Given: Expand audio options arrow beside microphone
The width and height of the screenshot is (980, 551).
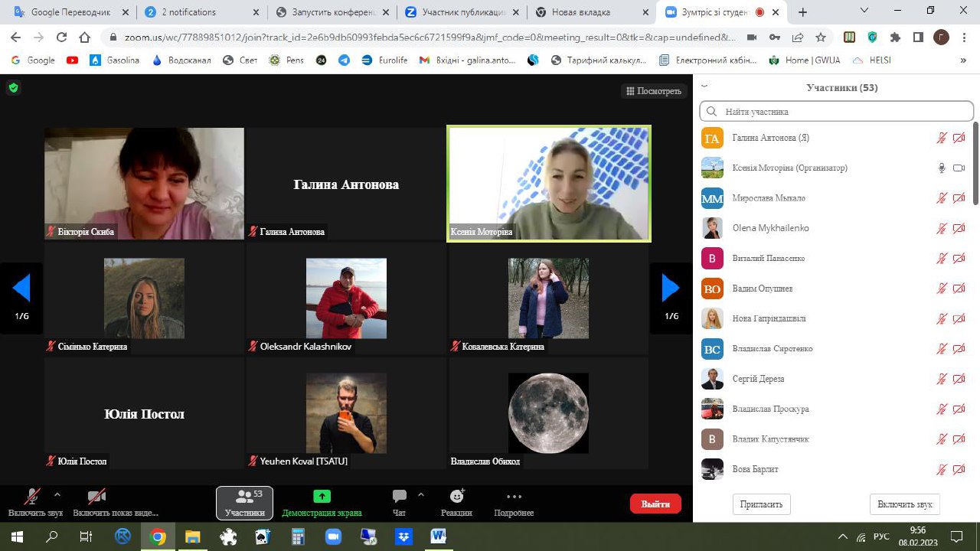Looking at the screenshot, I should pos(57,494).
